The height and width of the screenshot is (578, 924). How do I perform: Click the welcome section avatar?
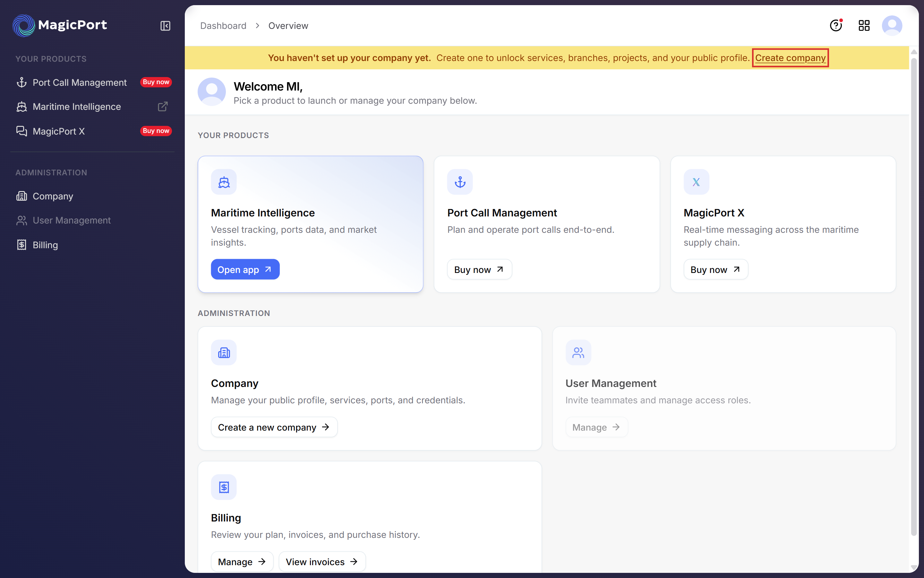pos(211,92)
